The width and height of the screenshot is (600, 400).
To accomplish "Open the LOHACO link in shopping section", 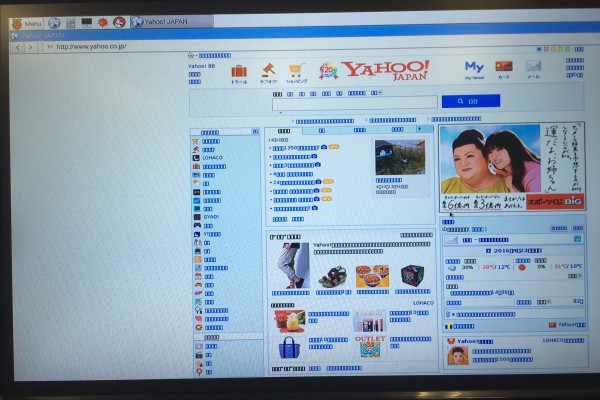I will (423, 303).
